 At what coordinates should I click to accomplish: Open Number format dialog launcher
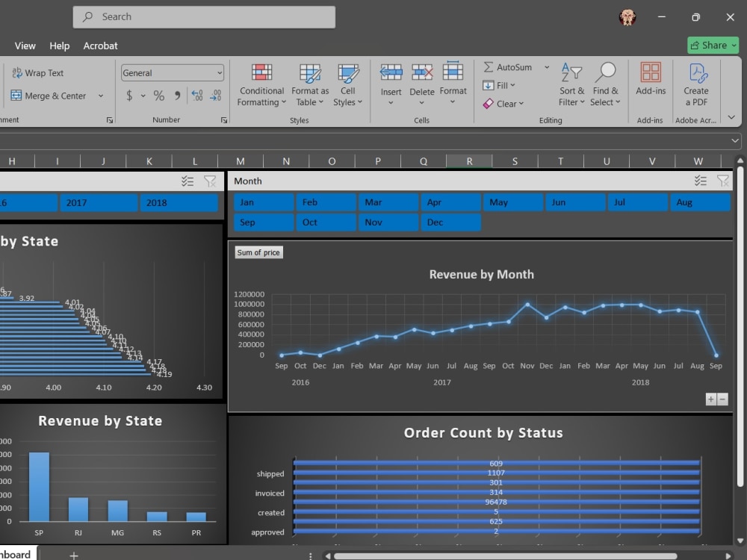(x=224, y=120)
